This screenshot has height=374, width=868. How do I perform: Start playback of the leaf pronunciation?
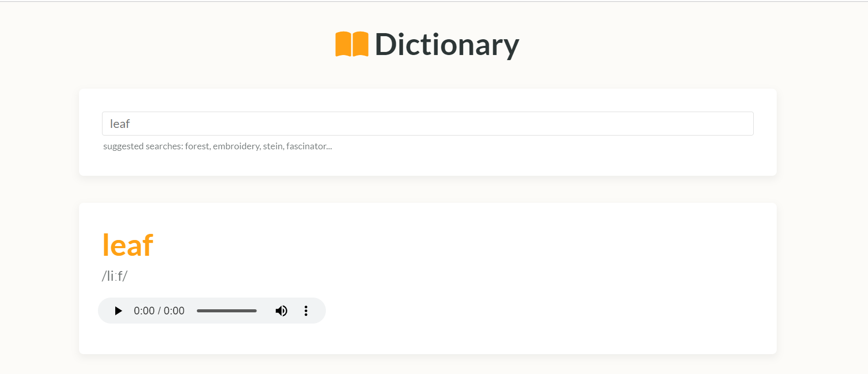point(118,310)
